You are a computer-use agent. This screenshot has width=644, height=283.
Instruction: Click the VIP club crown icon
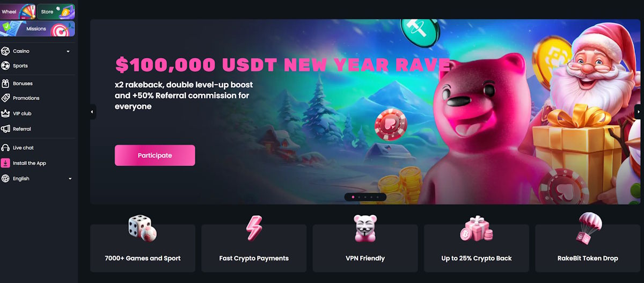5,113
